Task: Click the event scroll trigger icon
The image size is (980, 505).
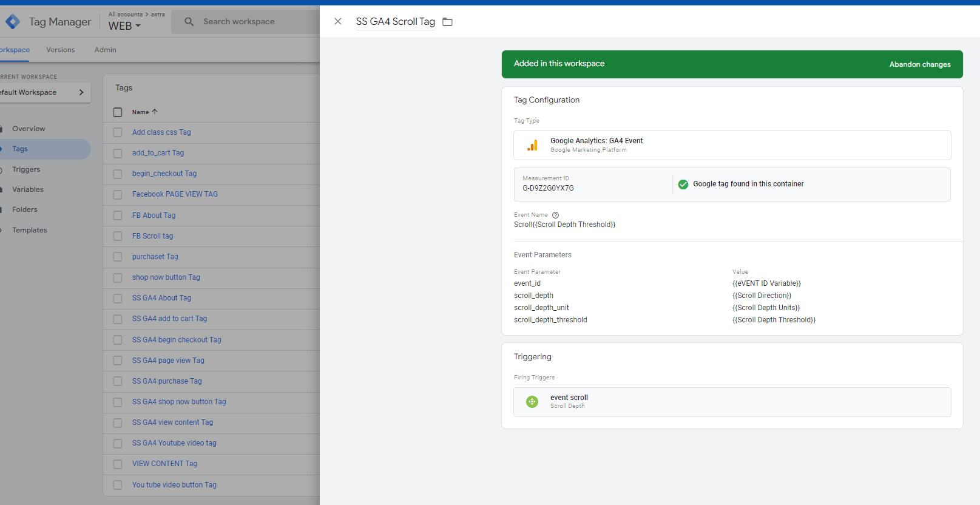Action: pos(532,402)
